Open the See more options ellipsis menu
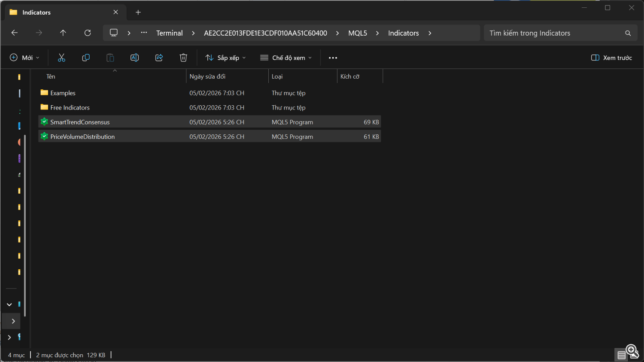The width and height of the screenshot is (644, 362). (333, 58)
